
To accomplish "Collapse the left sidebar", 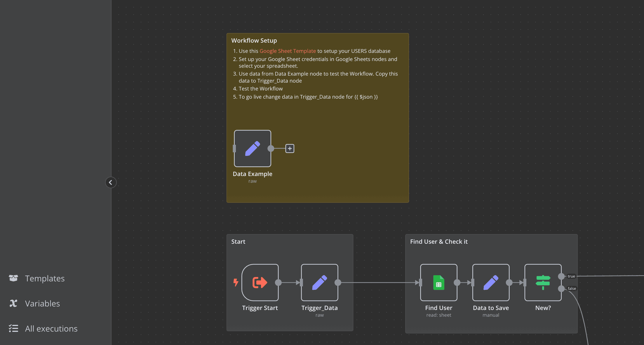I will pyautogui.click(x=111, y=182).
